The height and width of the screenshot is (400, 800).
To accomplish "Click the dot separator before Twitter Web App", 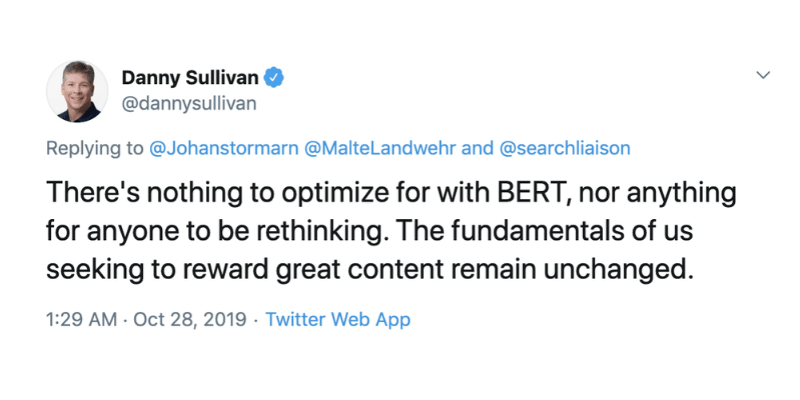I will pyautogui.click(x=254, y=320).
